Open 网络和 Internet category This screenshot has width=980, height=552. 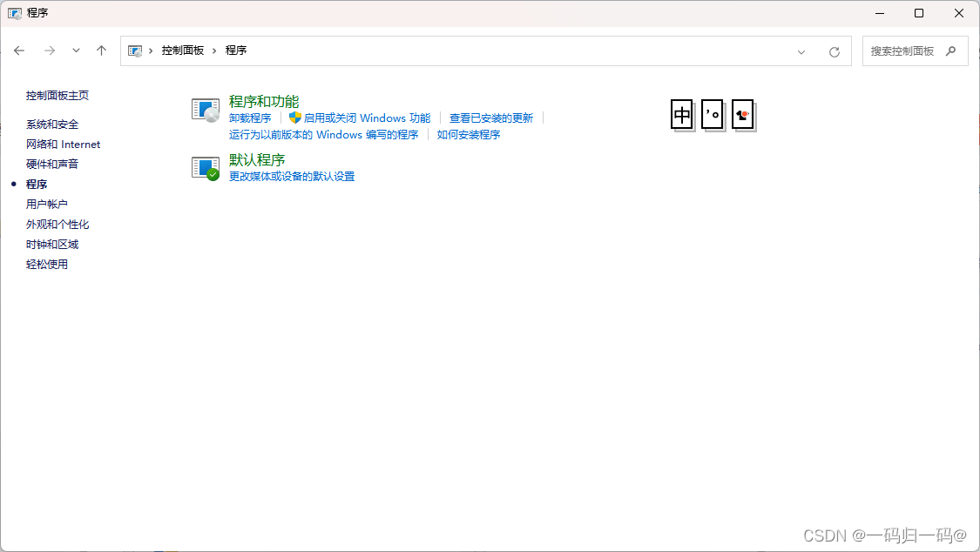click(63, 145)
